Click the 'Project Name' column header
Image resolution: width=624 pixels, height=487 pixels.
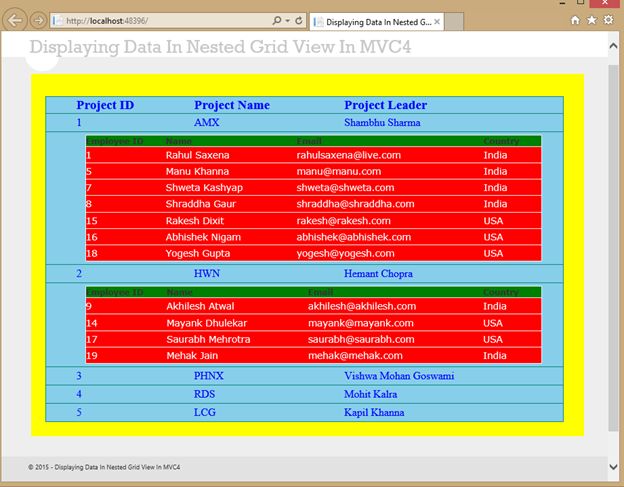pyautogui.click(x=232, y=105)
